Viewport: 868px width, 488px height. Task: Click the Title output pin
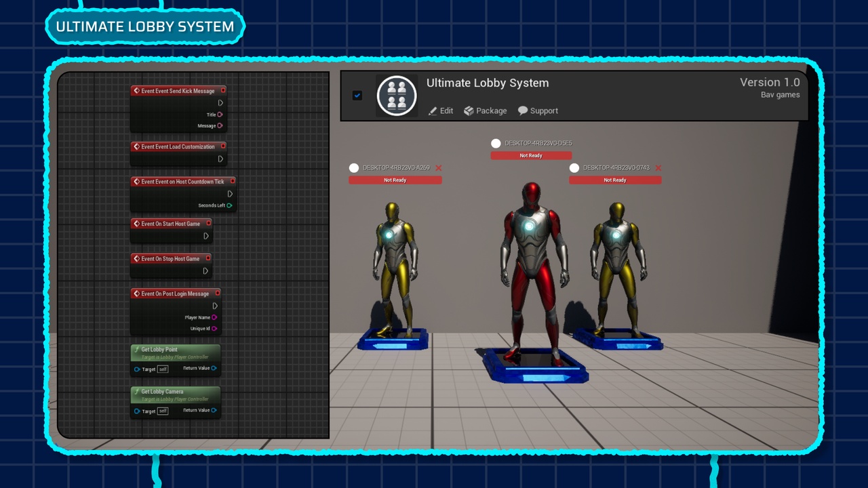220,115
